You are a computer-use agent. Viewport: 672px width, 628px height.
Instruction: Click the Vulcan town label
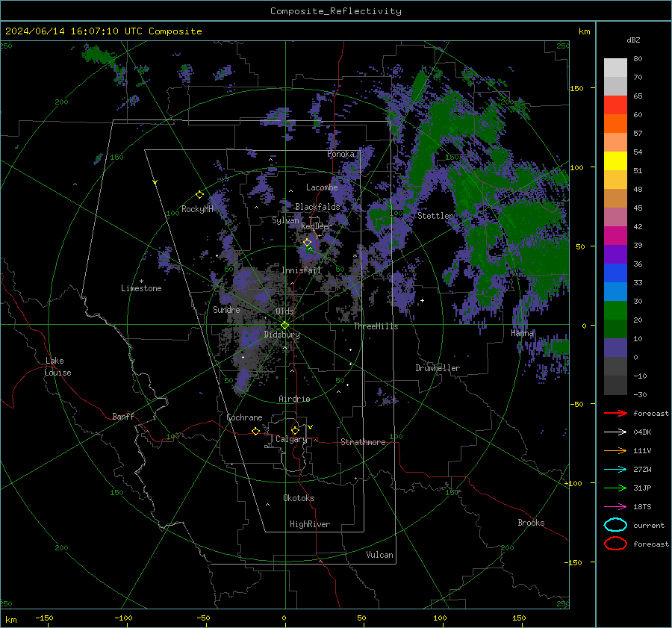click(x=380, y=555)
